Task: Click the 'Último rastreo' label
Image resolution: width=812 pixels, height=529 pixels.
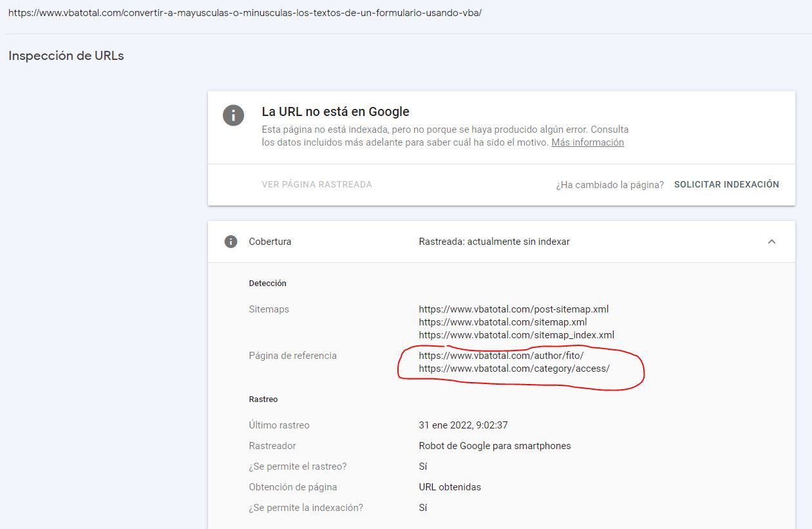Action: tap(279, 425)
